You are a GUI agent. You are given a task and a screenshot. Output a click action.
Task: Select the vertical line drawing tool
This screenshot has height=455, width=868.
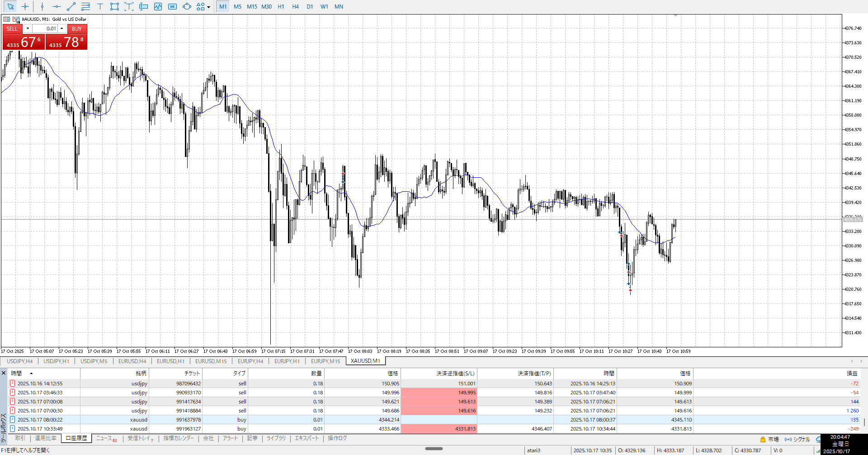42,7
